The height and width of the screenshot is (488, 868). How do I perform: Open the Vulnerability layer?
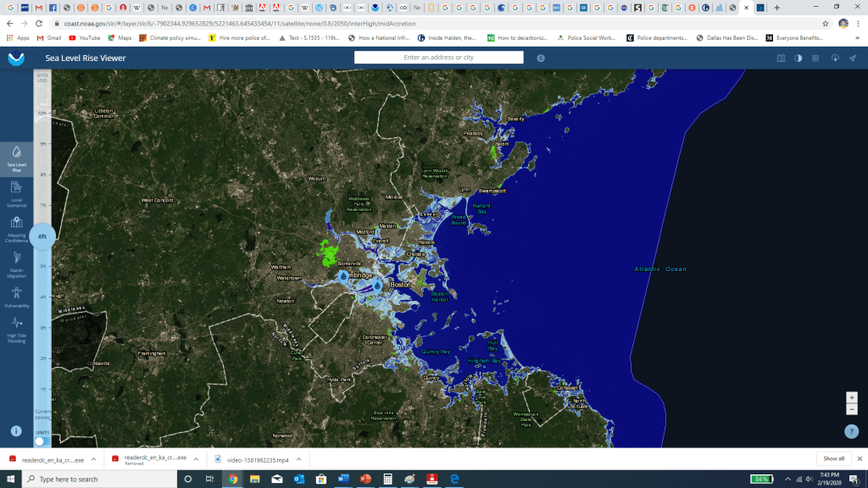coord(16,296)
